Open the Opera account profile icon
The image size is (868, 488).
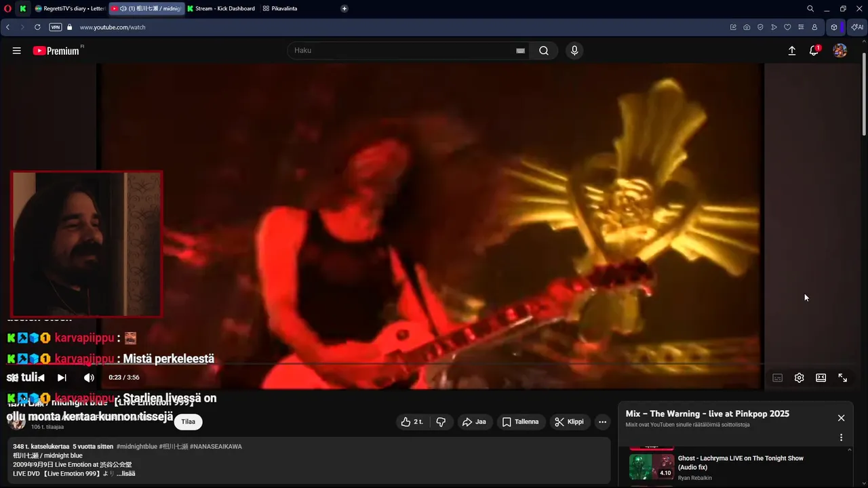coord(814,27)
